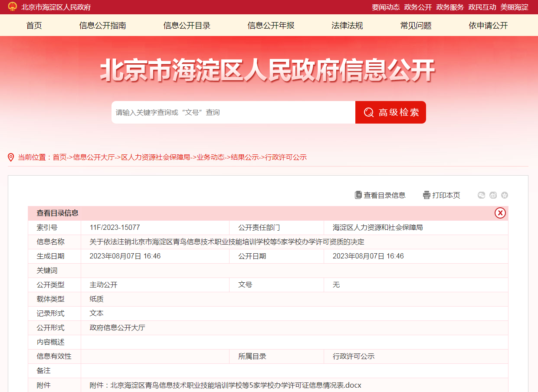538x392 pixels.
Task: Click the printer icon next to 打印本页
Action: 426,195
